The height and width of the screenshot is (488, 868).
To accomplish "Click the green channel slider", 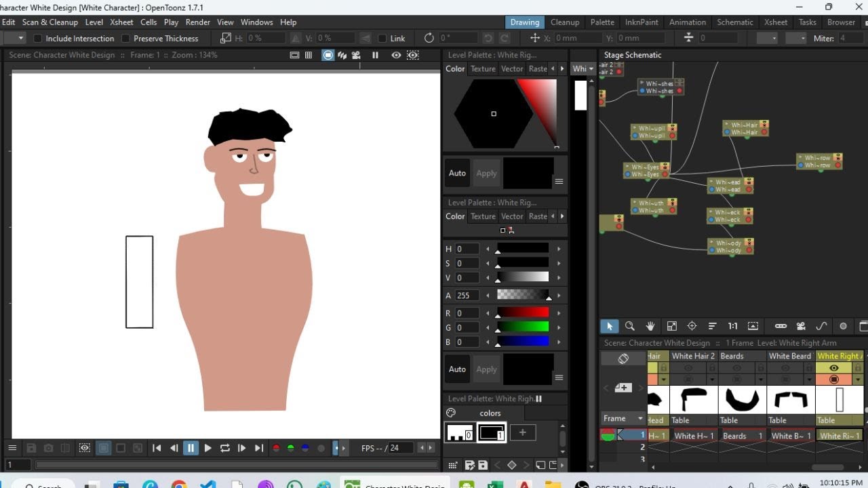I will tap(523, 328).
